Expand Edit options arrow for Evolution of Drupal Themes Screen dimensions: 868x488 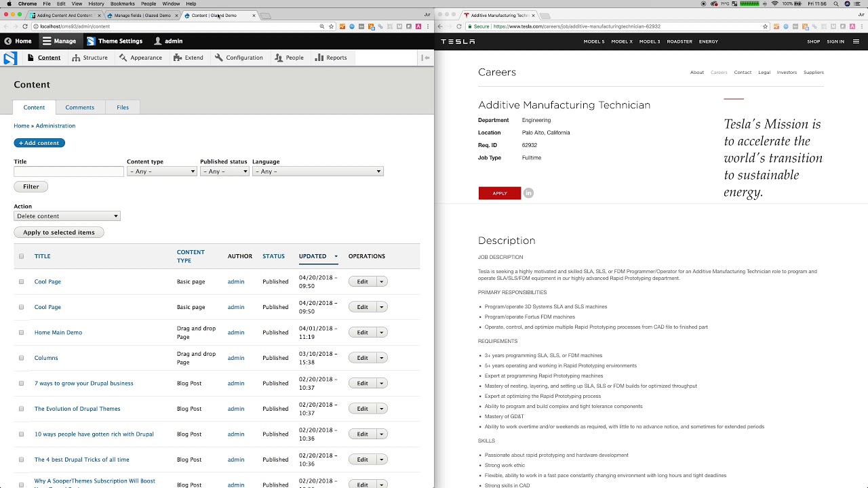pyautogui.click(x=382, y=409)
